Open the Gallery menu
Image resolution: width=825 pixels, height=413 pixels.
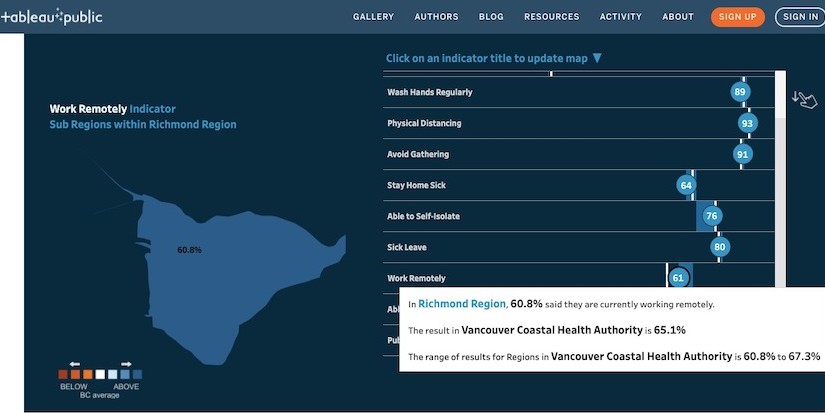(373, 17)
